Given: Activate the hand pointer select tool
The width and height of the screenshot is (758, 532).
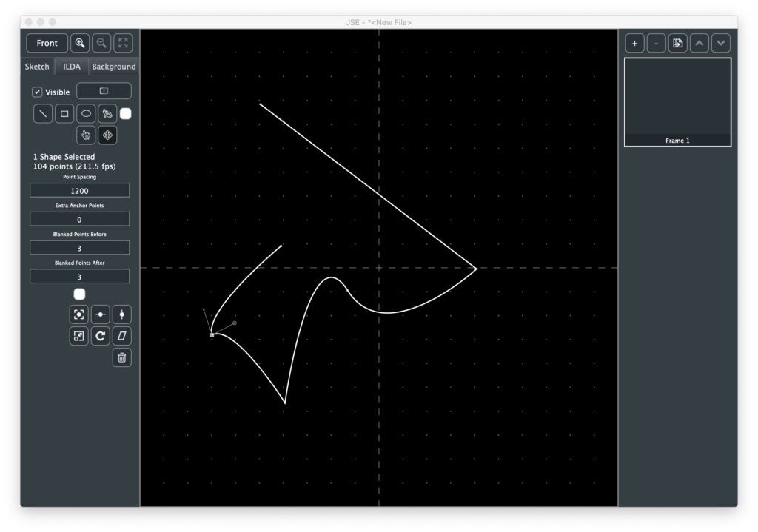Looking at the screenshot, I should 86,135.
